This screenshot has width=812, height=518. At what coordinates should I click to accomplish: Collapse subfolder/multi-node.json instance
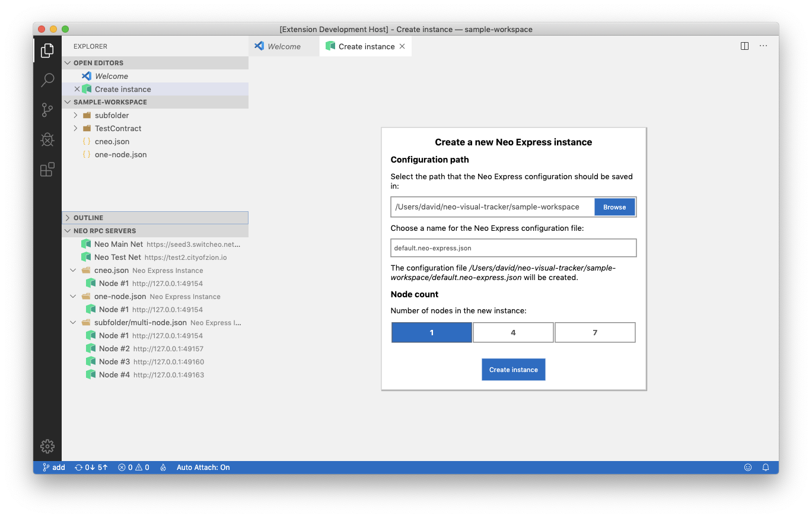pos(73,322)
